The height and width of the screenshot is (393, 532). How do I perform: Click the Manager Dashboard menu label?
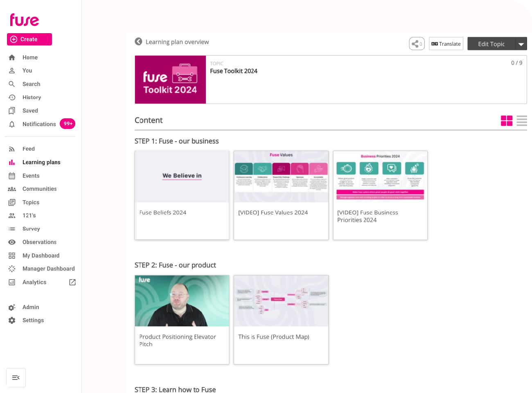[x=49, y=269]
